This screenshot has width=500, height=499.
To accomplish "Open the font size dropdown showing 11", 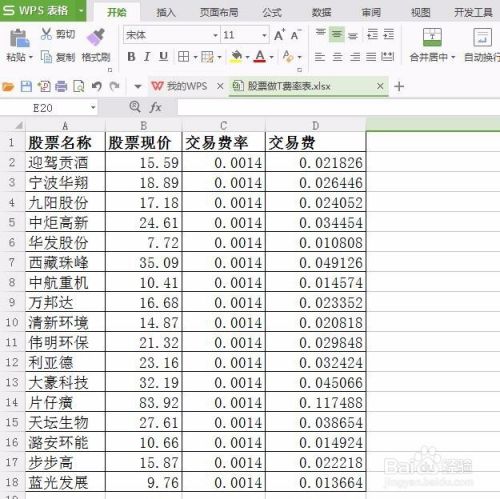I will click(x=264, y=35).
